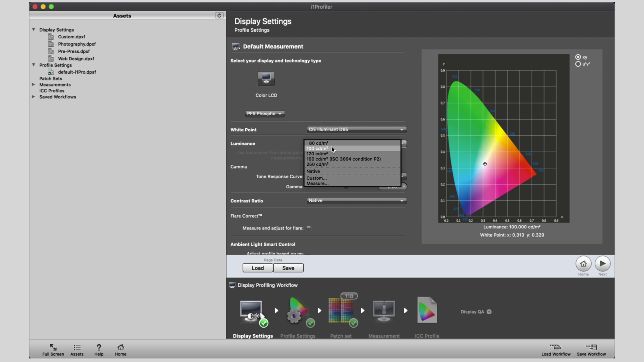Click the 118 patch count badge
The height and width of the screenshot is (362, 644).
tap(349, 296)
